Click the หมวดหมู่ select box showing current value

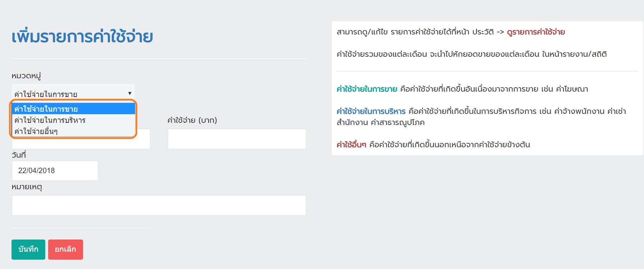click(x=68, y=93)
